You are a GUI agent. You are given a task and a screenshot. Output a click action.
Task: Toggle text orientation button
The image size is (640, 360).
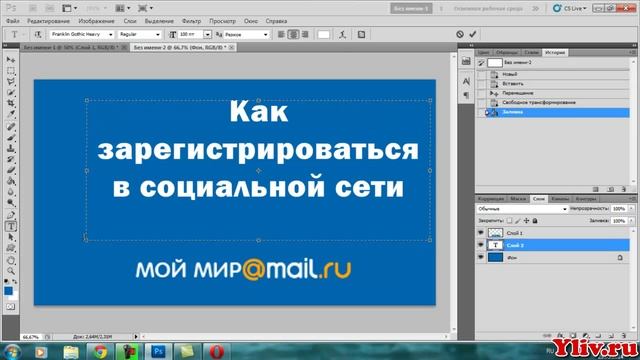pyautogui.click(x=38, y=35)
